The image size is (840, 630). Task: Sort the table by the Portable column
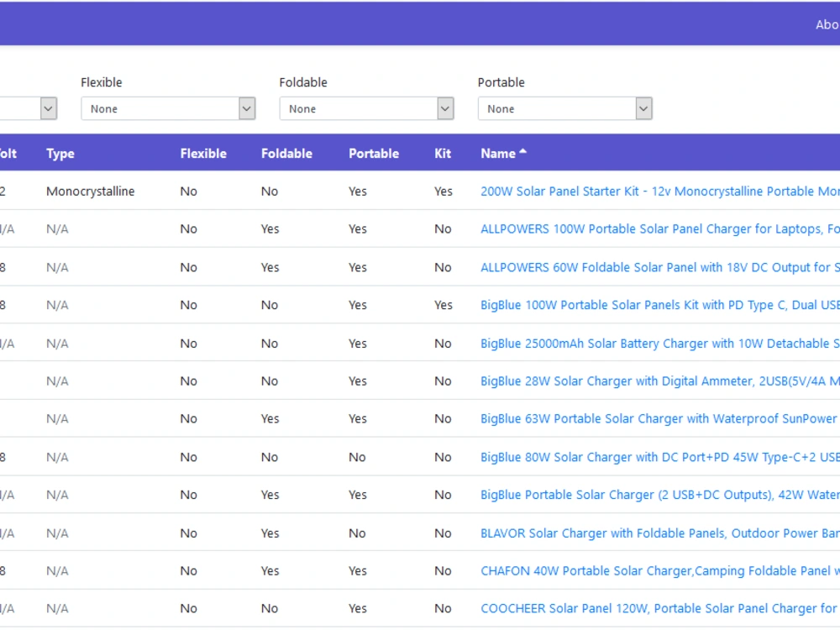click(373, 153)
